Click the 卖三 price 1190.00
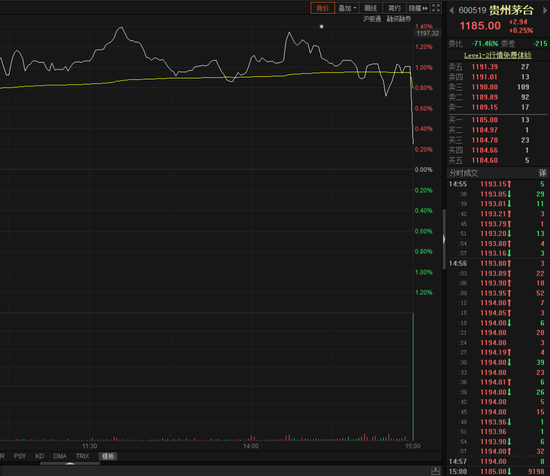The width and height of the screenshot is (550, 476). coord(484,87)
